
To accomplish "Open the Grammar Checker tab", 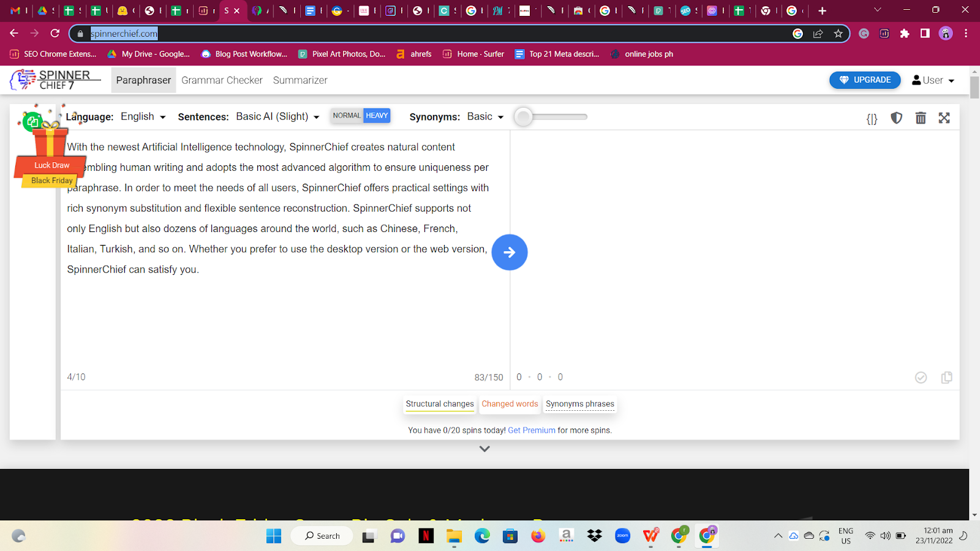I will pyautogui.click(x=222, y=80).
